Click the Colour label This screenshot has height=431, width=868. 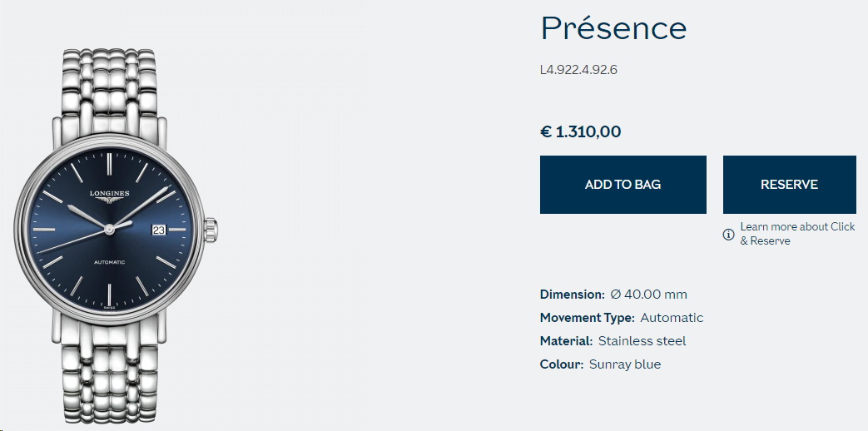click(x=562, y=364)
